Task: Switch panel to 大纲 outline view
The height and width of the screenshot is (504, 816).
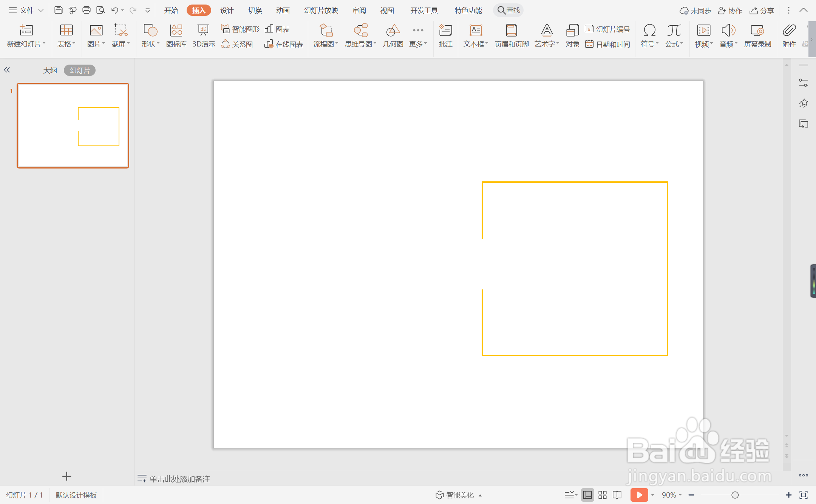Action: (x=50, y=70)
